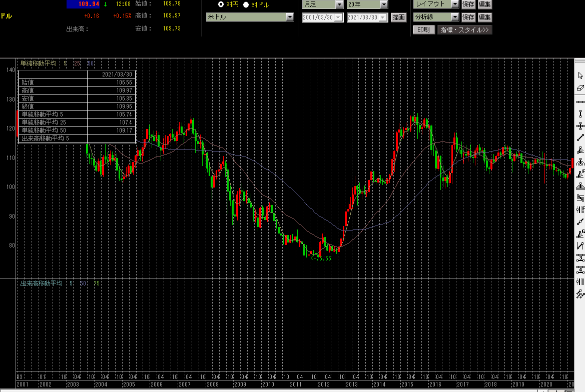
Task: Choose the vertical line drawing tool
Action: tap(580, 113)
